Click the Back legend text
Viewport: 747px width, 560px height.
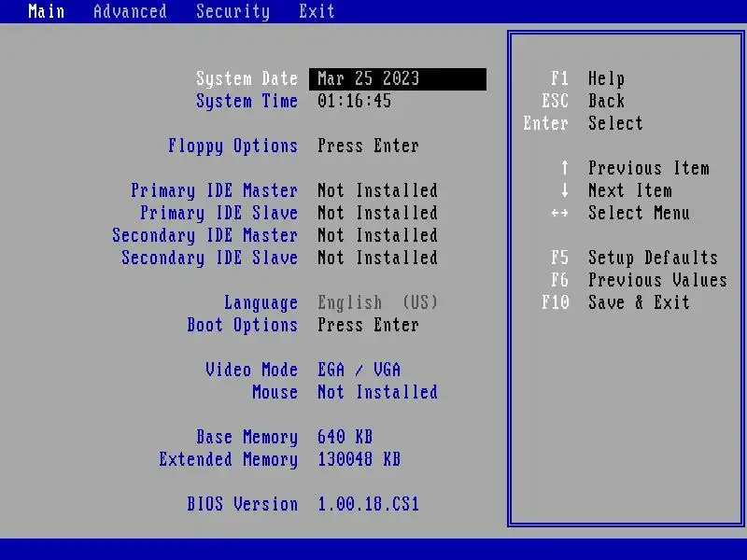pos(606,101)
